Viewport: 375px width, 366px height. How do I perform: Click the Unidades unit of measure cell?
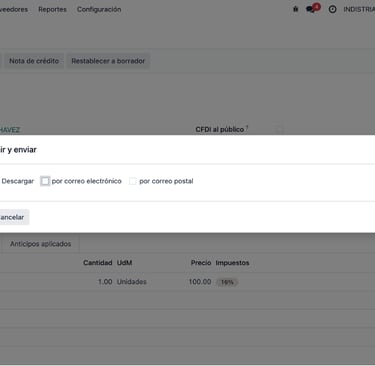(x=132, y=282)
